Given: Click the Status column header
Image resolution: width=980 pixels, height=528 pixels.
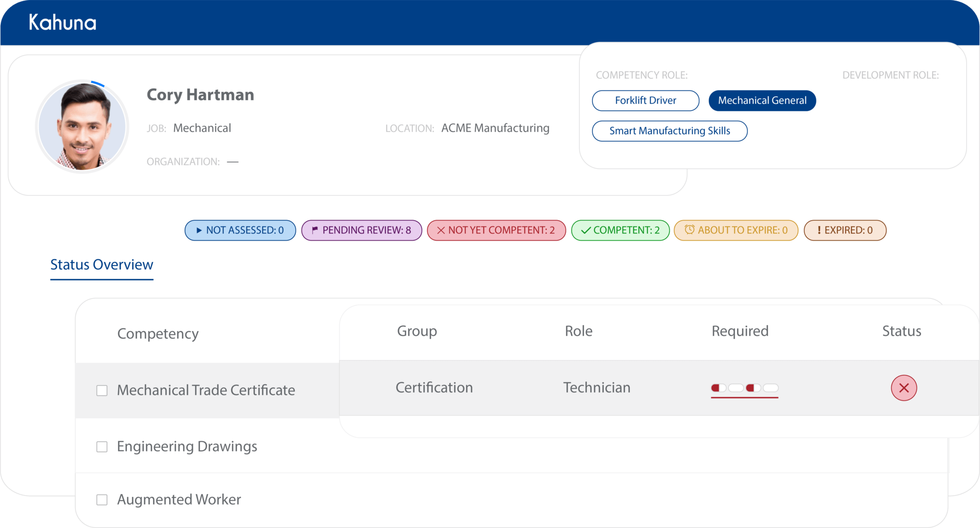Looking at the screenshot, I should point(902,331).
